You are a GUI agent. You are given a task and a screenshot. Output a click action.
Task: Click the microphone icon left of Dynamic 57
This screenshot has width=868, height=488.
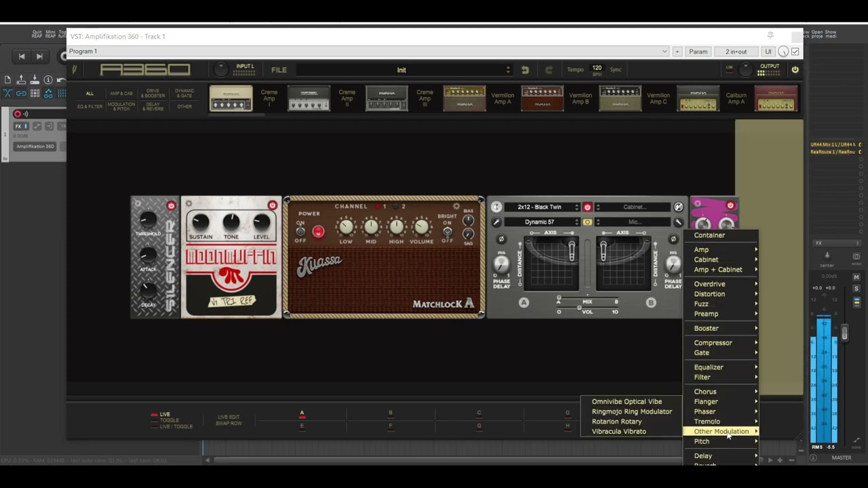click(496, 222)
